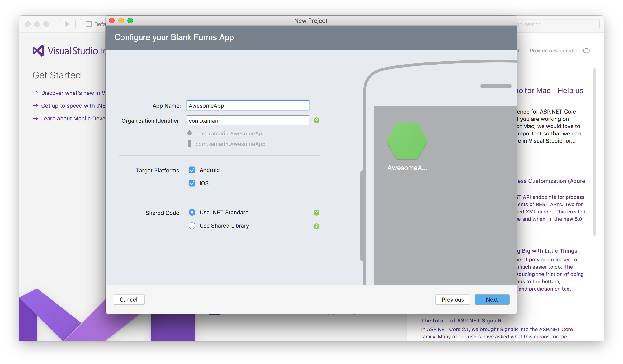Click the Next button
This screenshot has height=364, width=623.
point(492,299)
